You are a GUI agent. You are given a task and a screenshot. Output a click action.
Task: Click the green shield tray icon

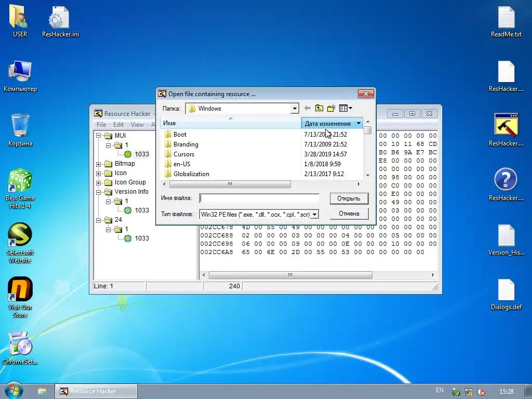[456, 392]
